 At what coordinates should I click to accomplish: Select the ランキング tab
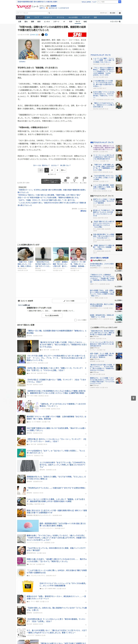click(x=86, y=17)
